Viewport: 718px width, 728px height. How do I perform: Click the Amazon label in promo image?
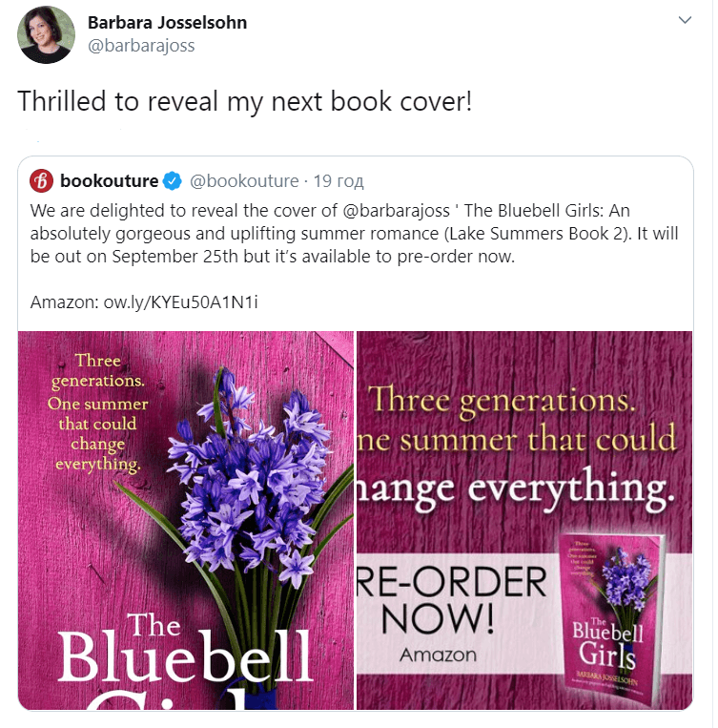[x=438, y=655]
